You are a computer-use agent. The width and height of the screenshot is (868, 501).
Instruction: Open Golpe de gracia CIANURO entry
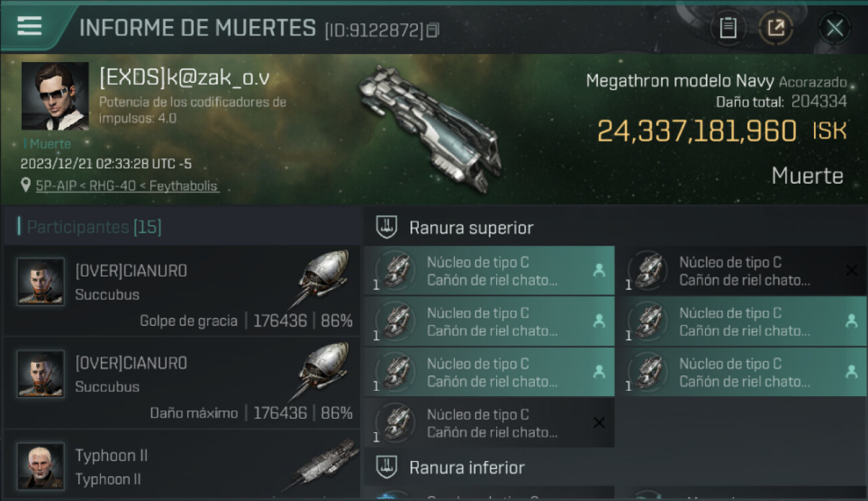tap(182, 290)
